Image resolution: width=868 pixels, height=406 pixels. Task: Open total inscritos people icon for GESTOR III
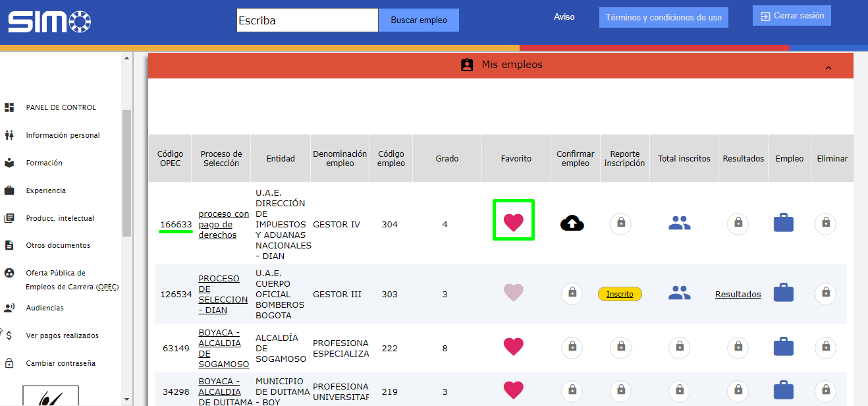coord(679,293)
